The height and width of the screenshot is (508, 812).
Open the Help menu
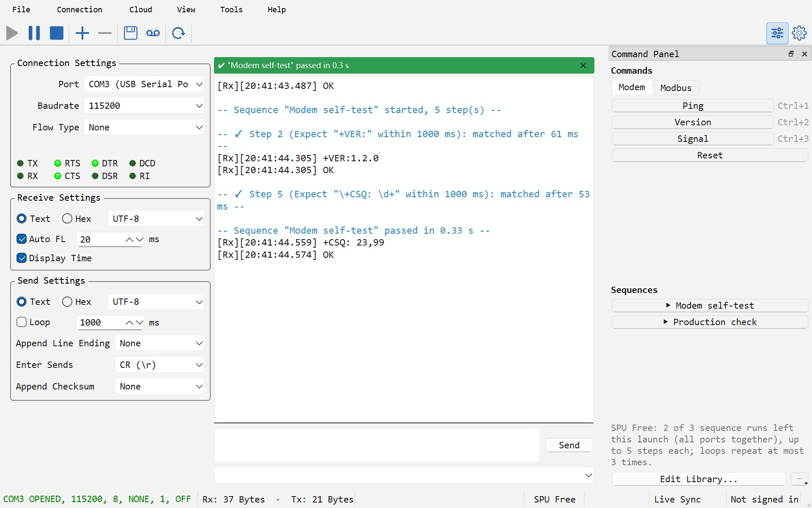click(277, 10)
